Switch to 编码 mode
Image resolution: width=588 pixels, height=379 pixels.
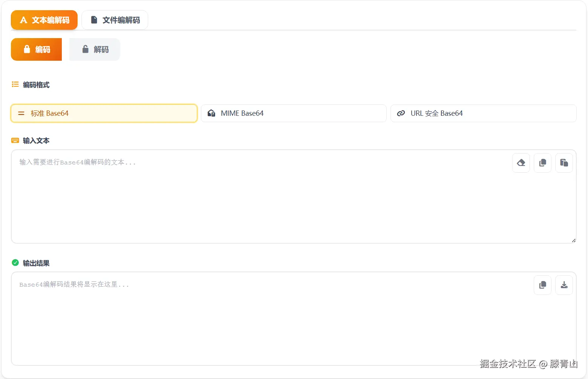point(37,49)
